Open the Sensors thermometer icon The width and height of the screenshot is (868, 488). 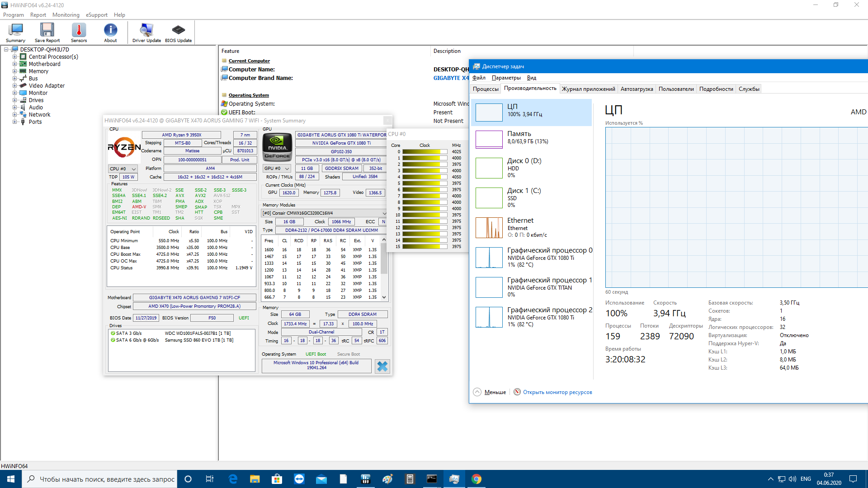79,33
